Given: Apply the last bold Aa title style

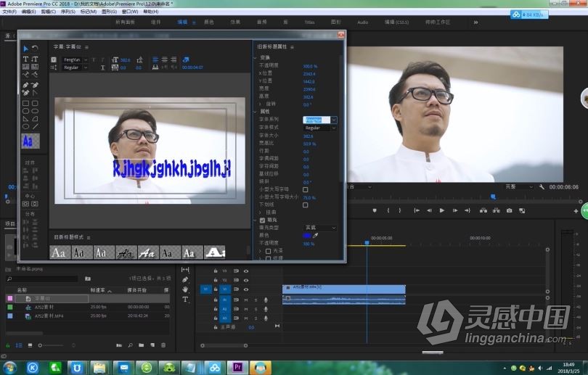Looking at the screenshot, I should (x=215, y=252).
